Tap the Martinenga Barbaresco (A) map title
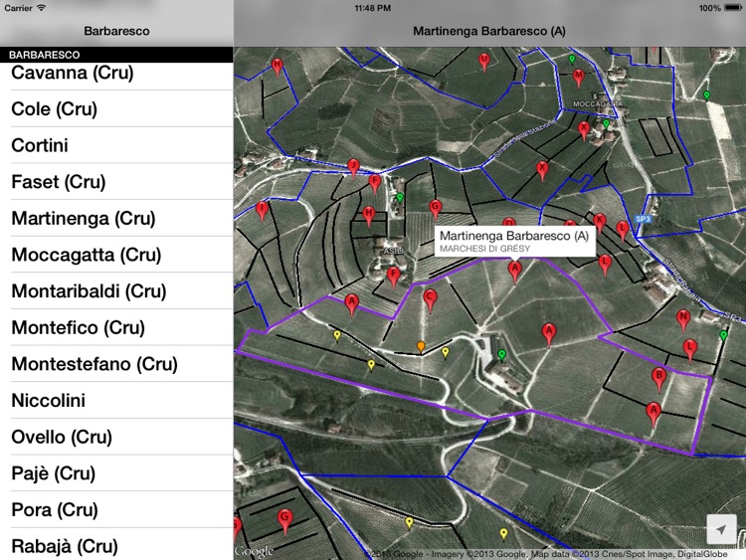The width and height of the screenshot is (746, 560). 489,31
